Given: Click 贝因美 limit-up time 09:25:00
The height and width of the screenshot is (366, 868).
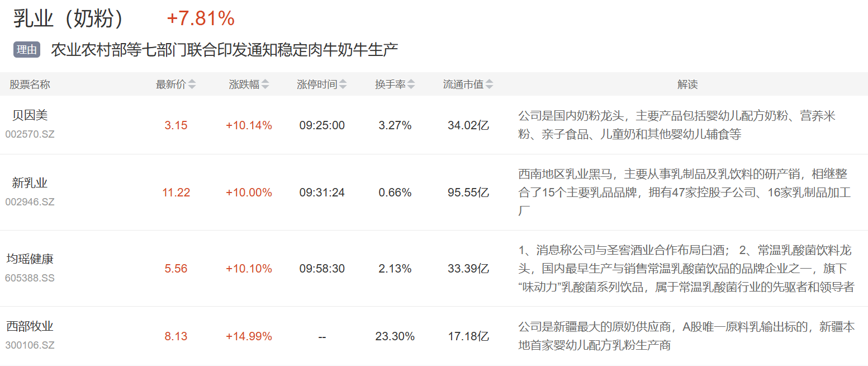Looking at the screenshot, I should [x=322, y=125].
